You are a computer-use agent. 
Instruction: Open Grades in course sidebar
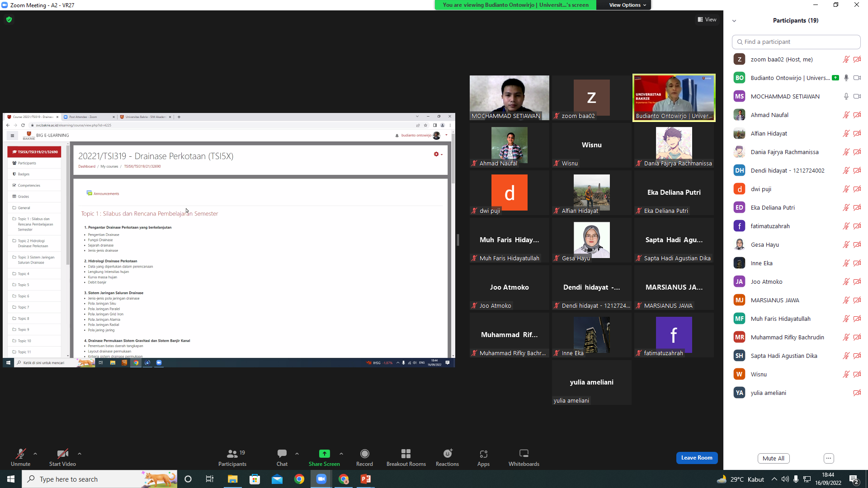[x=34, y=197]
